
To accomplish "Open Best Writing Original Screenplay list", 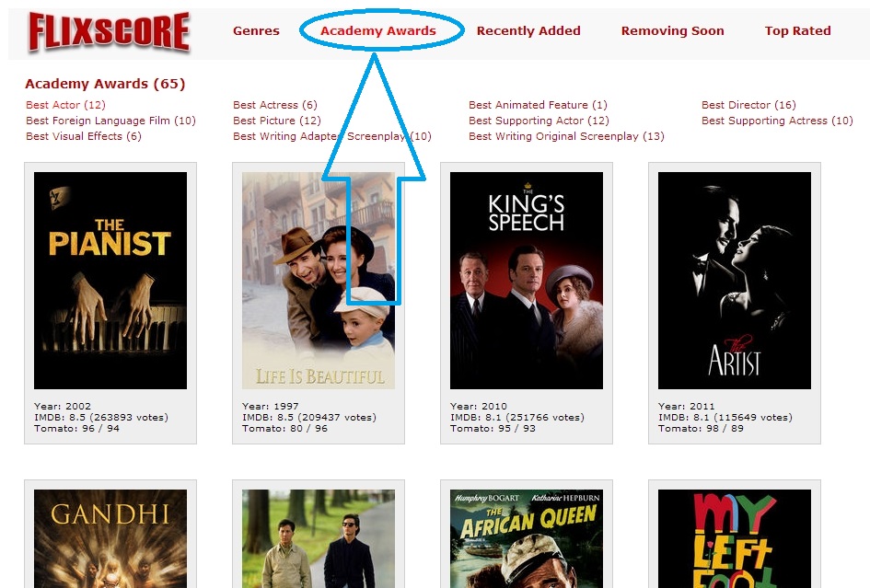I will (566, 136).
